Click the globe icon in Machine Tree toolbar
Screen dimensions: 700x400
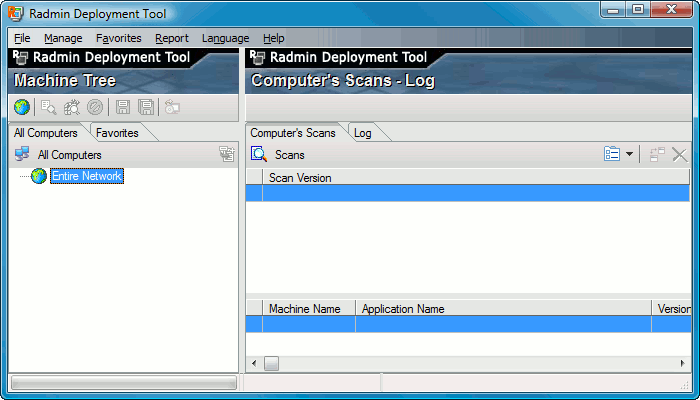21,107
